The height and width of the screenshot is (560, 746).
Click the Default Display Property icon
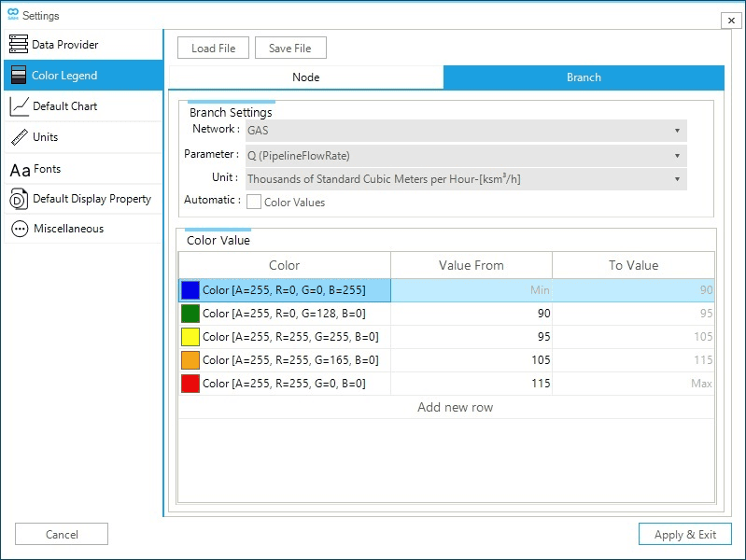[x=19, y=199]
